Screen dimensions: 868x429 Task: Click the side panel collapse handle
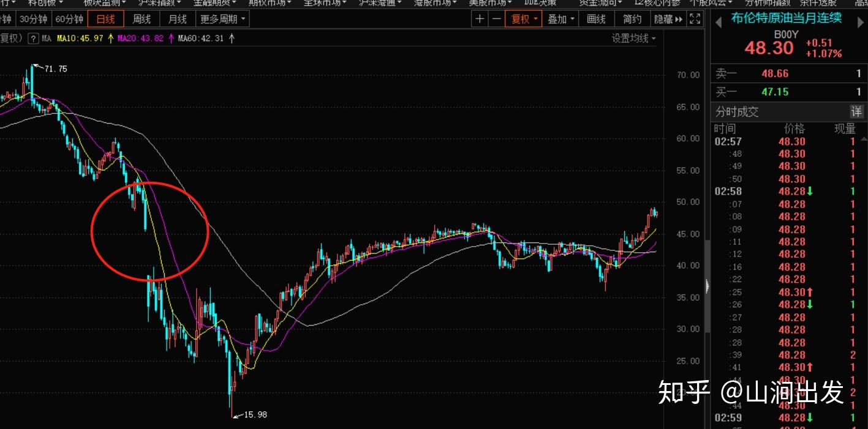[706, 286]
